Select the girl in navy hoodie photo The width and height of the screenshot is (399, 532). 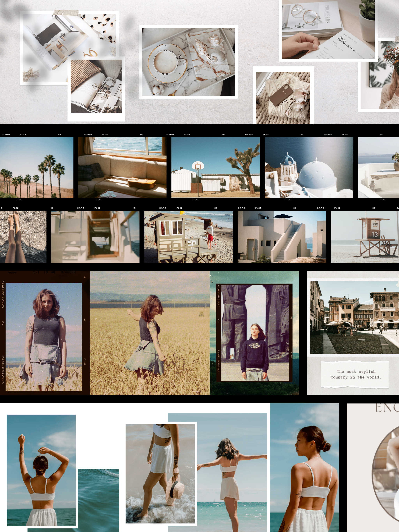[x=255, y=333]
